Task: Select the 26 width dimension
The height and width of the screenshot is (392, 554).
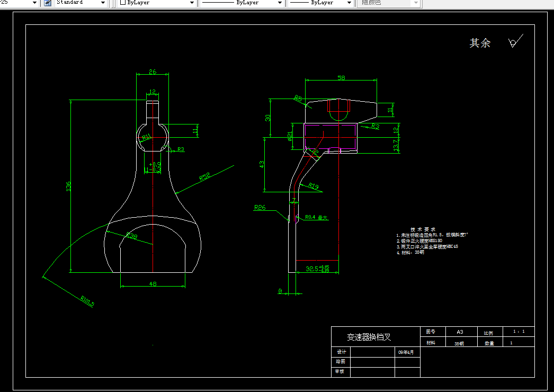Action: pyautogui.click(x=153, y=72)
